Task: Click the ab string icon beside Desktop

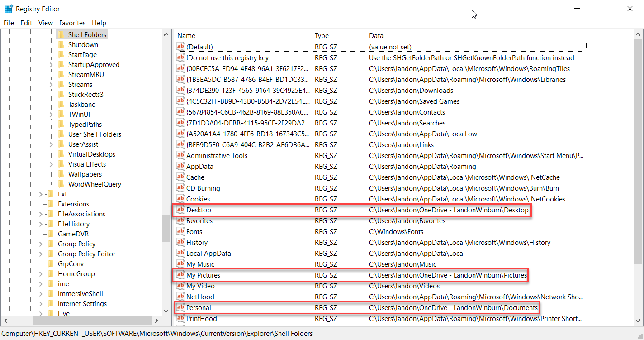Action: click(x=181, y=210)
